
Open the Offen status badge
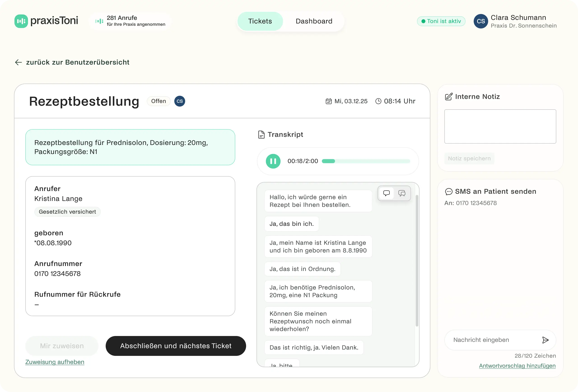point(158,101)
